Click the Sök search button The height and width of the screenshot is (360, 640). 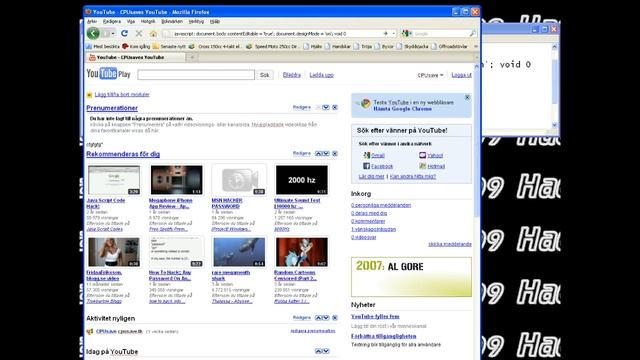(x=264, y=75)
